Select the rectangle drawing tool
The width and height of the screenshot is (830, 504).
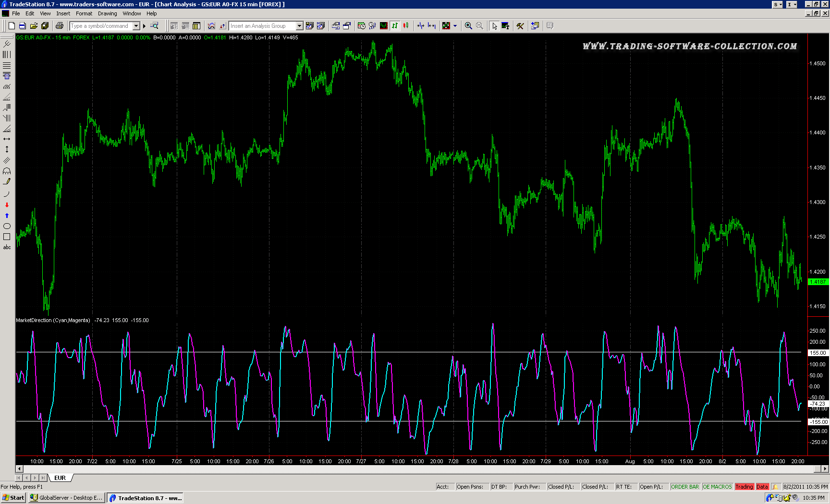(7, 237)
